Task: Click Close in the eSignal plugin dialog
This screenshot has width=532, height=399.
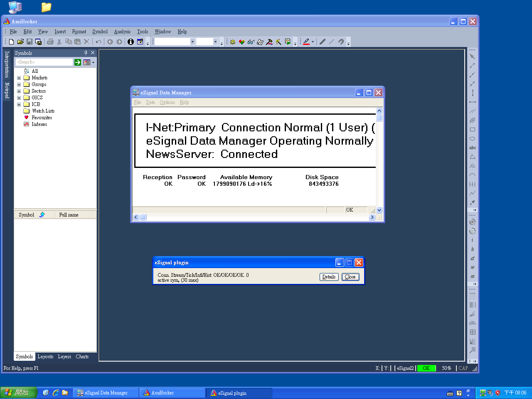Action: click(x=350, y=277)
